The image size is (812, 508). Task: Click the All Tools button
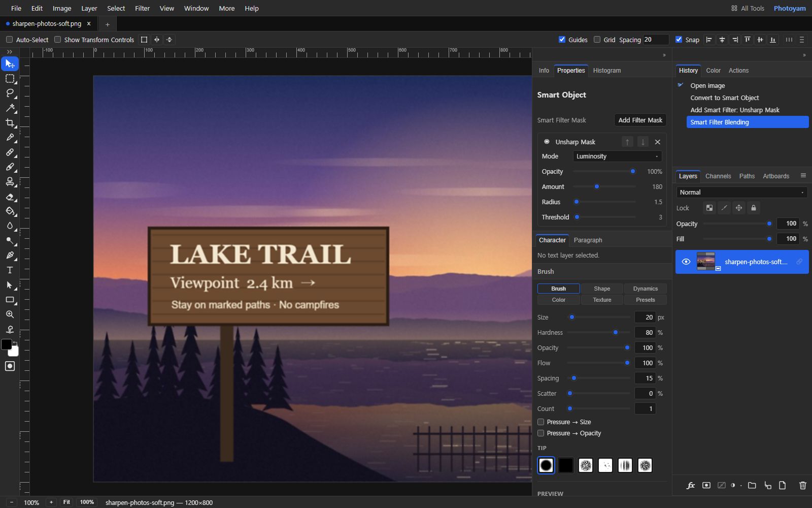pos(748,8)
